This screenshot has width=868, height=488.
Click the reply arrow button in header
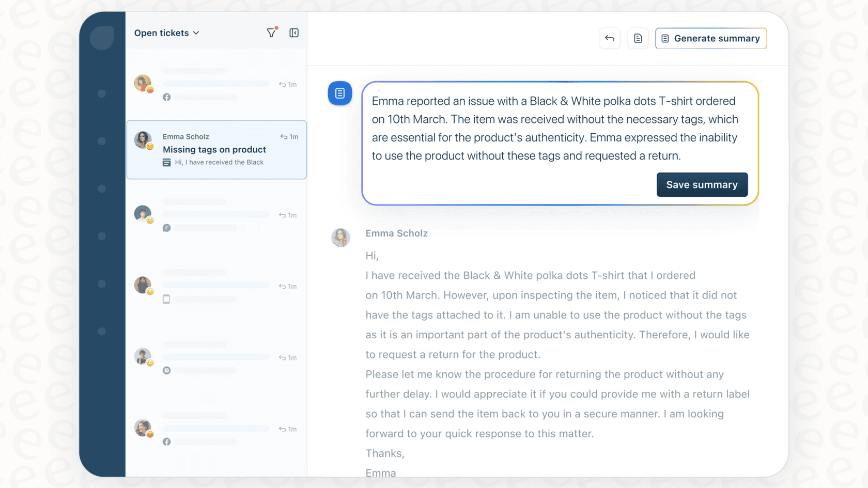click(610, 38)
